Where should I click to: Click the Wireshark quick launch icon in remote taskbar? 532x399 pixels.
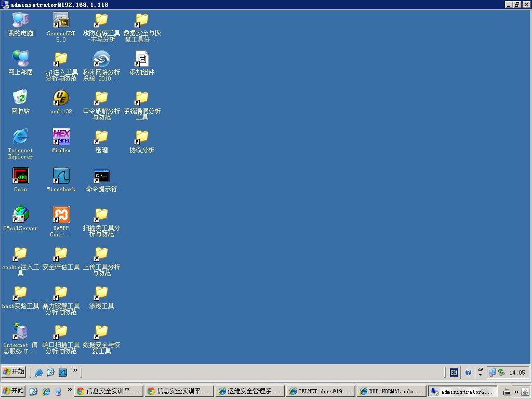(x=63, y=372)
